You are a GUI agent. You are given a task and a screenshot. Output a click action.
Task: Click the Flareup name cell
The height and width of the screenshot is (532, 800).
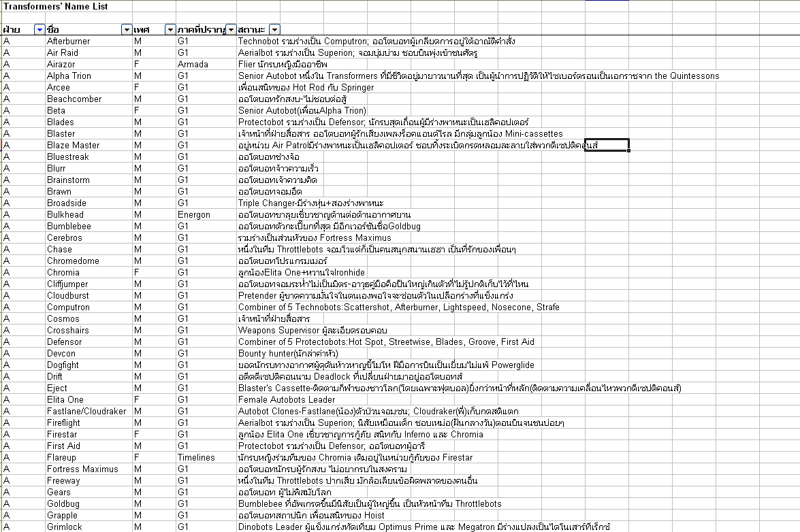pyautogui.click(x=89, y=458)
